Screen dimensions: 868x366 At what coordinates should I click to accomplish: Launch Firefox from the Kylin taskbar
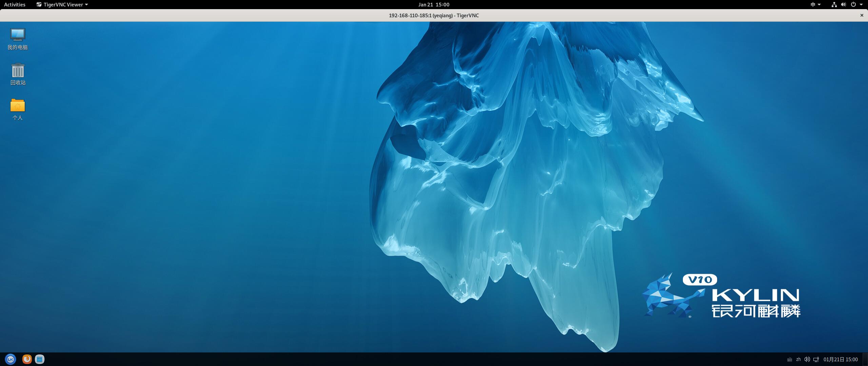[27, 359]
